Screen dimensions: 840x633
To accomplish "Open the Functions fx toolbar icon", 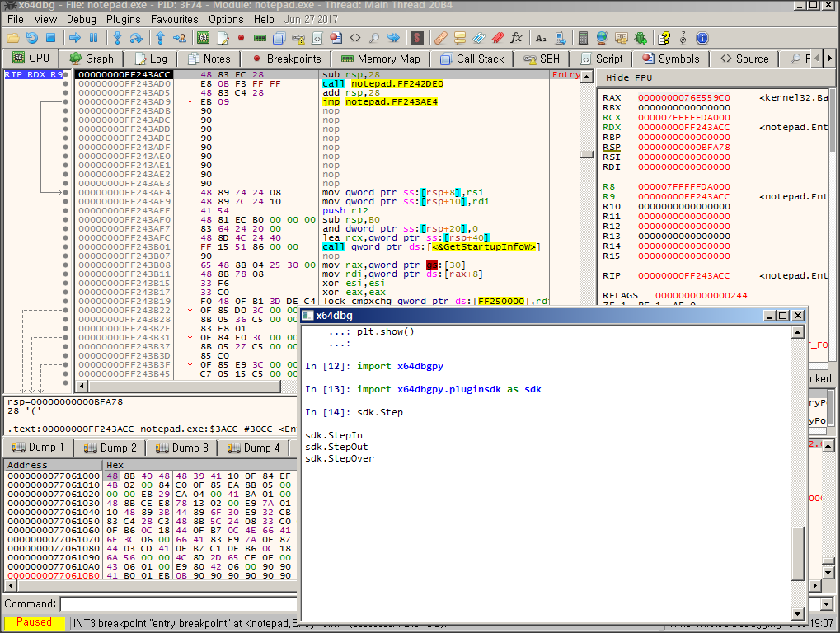I will [x=517, y=38].
